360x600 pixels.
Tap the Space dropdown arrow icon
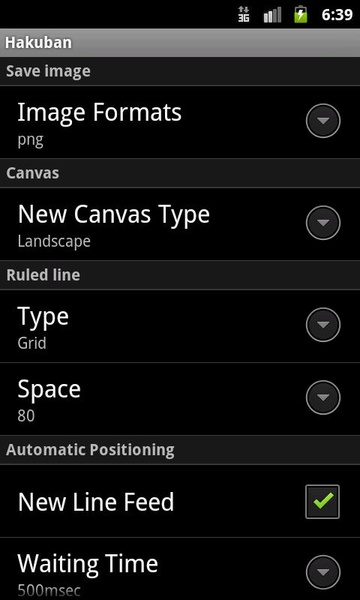pos(323,398)
